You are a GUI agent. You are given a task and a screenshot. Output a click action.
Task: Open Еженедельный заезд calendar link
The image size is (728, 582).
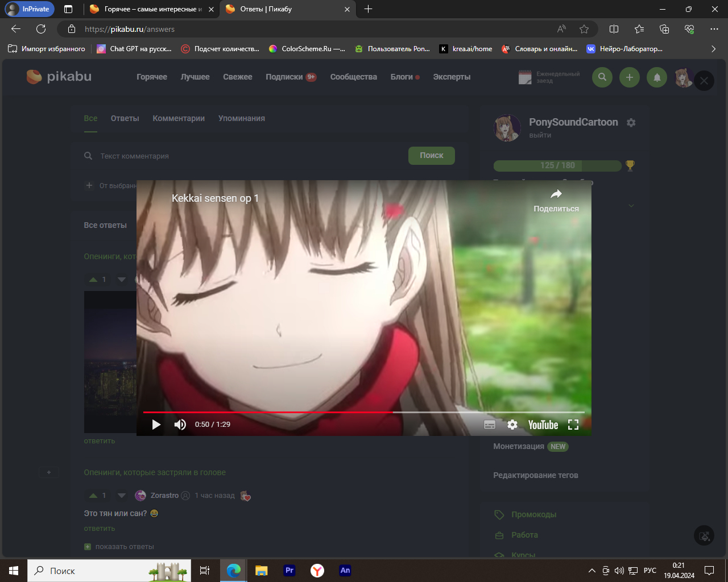click(549, 77)
